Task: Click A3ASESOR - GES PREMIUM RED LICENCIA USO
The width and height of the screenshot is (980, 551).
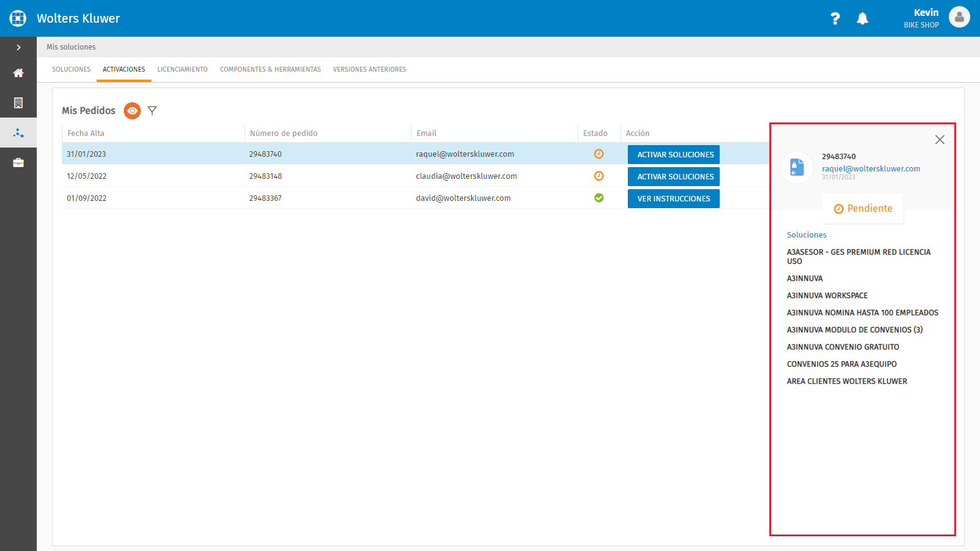Action: tap(859, 257)
